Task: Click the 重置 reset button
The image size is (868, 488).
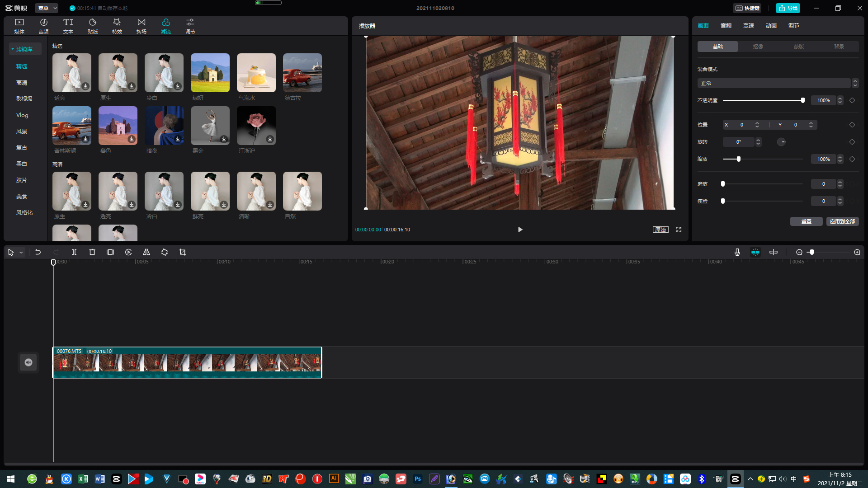Action: (x=807, y=221)
